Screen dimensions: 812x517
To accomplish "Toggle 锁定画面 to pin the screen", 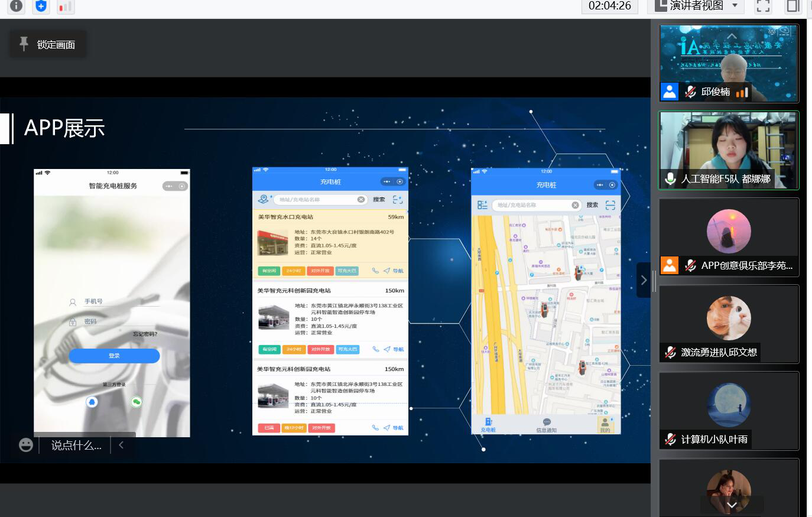I will pos(48,44).
